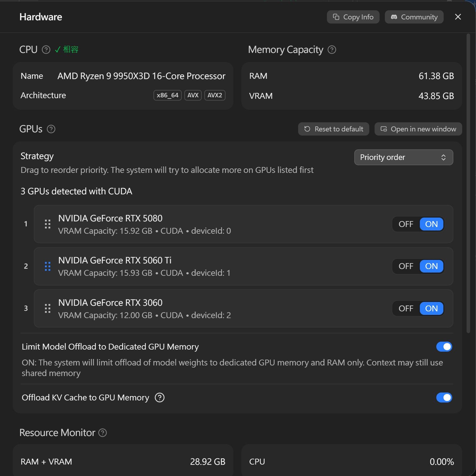Open the Priority order strategy dropdown

pyautogui.click(x=403, y=157)
